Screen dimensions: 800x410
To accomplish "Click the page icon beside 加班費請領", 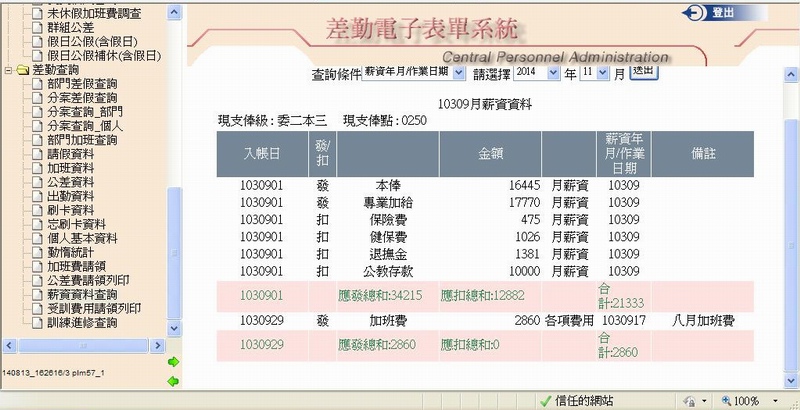I will [37, 266].
